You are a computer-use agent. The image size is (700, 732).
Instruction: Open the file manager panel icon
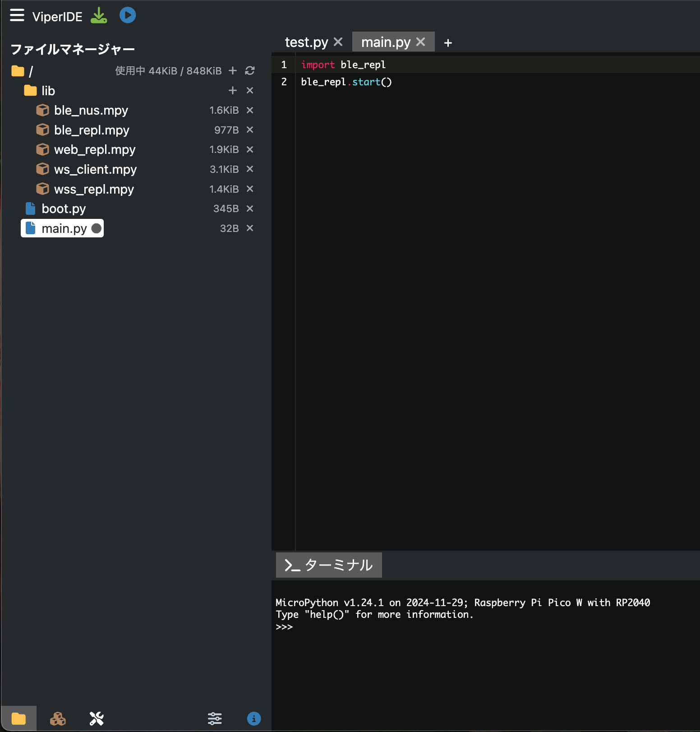pyautogui.click(x=18, y=718)
